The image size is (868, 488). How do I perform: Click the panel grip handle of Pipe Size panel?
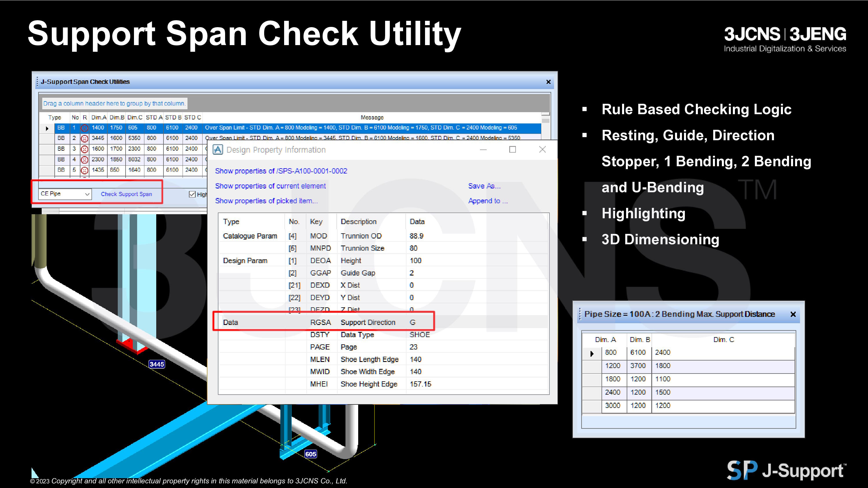[580, 314]
